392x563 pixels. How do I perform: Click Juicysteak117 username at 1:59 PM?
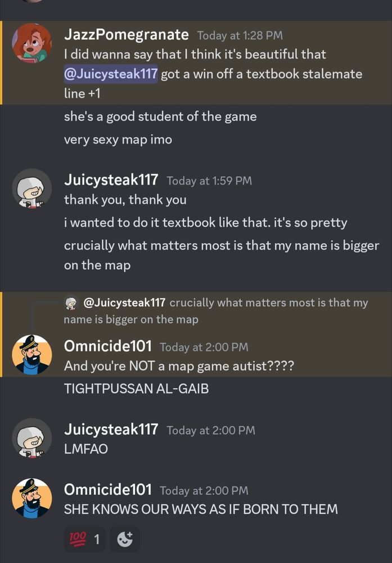111,180
